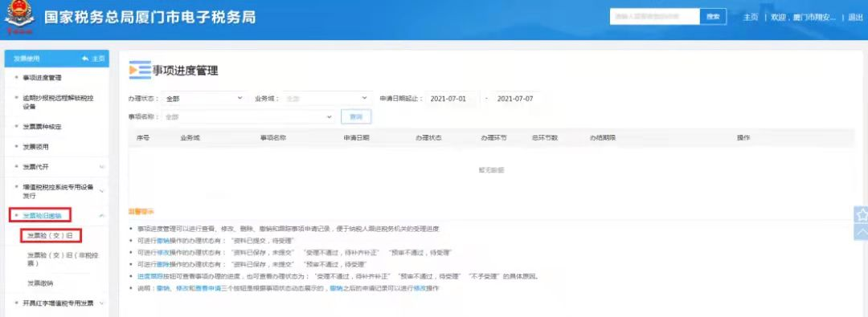Click the 退出 logout link
Image resolution: width=868 pixels, height=317 pixels.
click(855, 17)
